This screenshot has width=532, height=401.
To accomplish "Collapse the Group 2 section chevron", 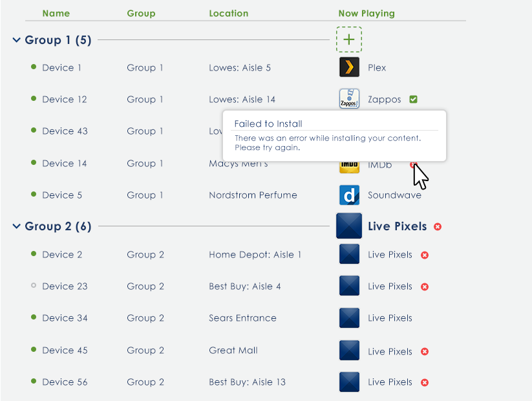I will (x=16, y=226).
